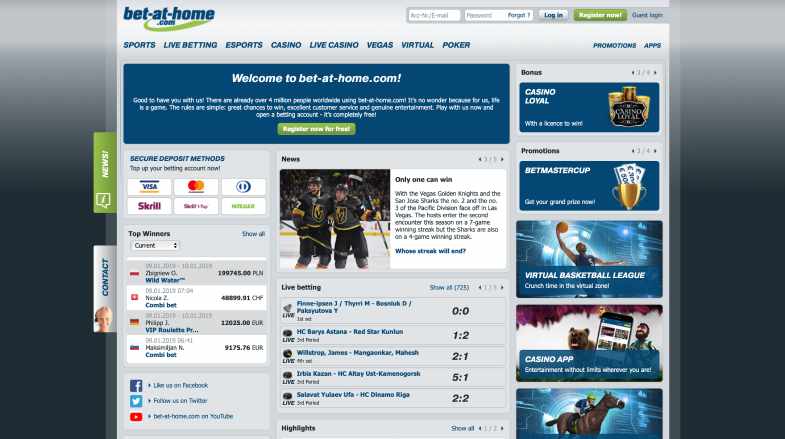Open the CASINO menu
This screenshot has width=785, height=439.
(x=286, y=45)
